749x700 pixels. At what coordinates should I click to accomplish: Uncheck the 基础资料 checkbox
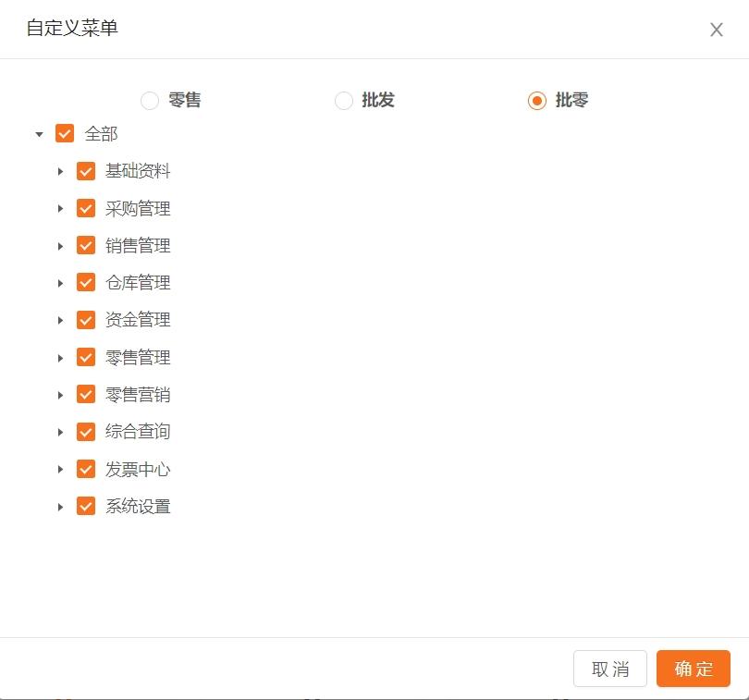click(86, 170)
